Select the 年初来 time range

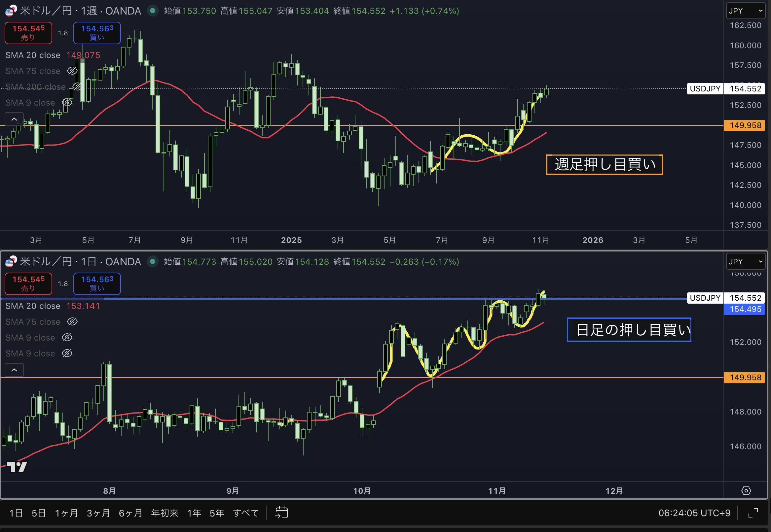(x=165, y=513)
